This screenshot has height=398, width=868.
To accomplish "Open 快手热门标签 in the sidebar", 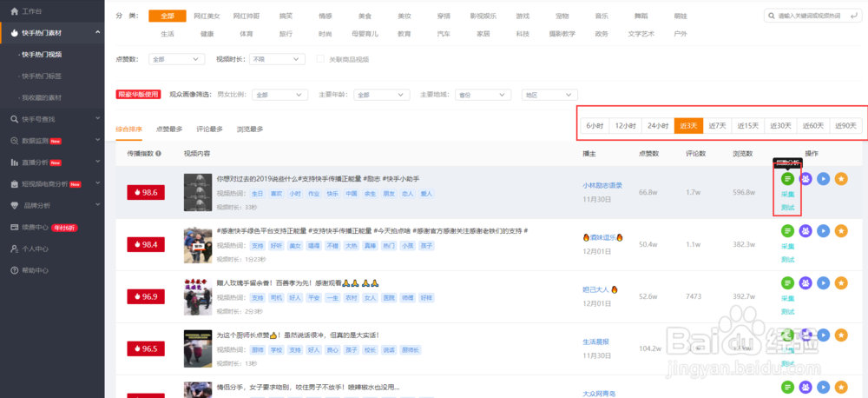I will pyautogui.click(x=41, y=76).
